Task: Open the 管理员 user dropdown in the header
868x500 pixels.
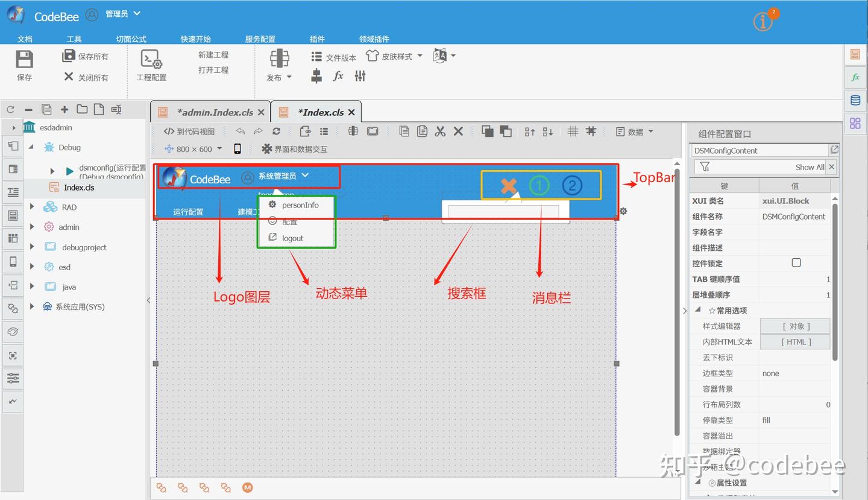Action: coord(122,14)
